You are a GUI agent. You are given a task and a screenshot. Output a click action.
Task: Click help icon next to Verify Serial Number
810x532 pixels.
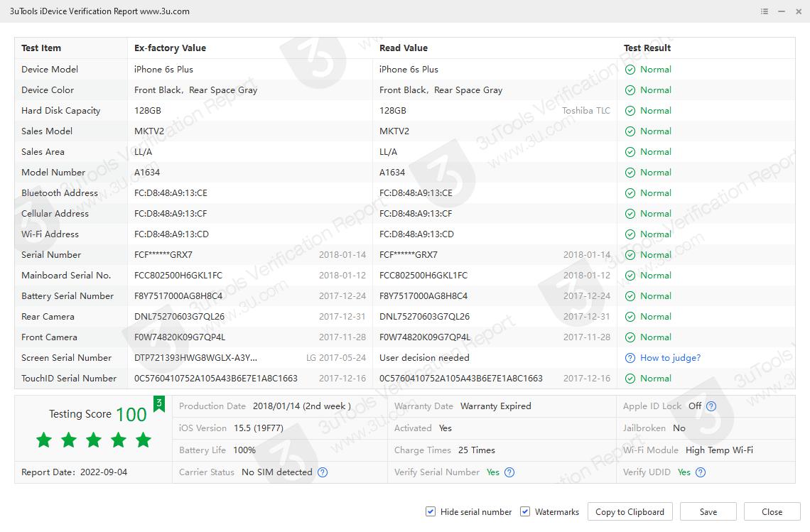[509, 472]
